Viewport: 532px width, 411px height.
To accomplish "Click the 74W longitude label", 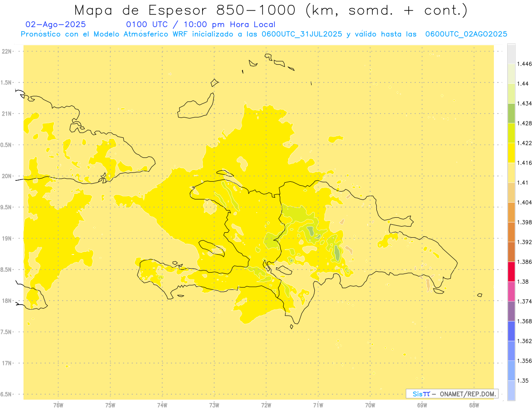I will pyautogui.click(x=162, y=405).
